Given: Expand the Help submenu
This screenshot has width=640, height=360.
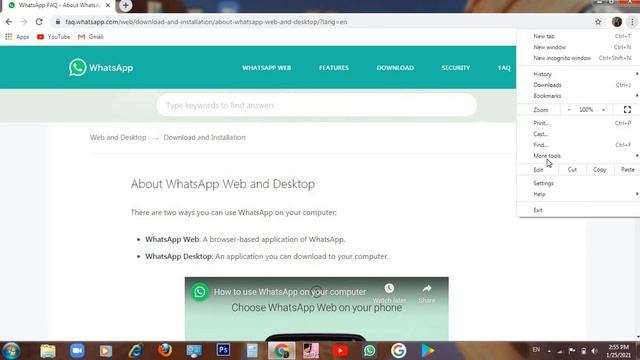Looking at the screenshot, I should pyautogui.click(x=578, y=194).
